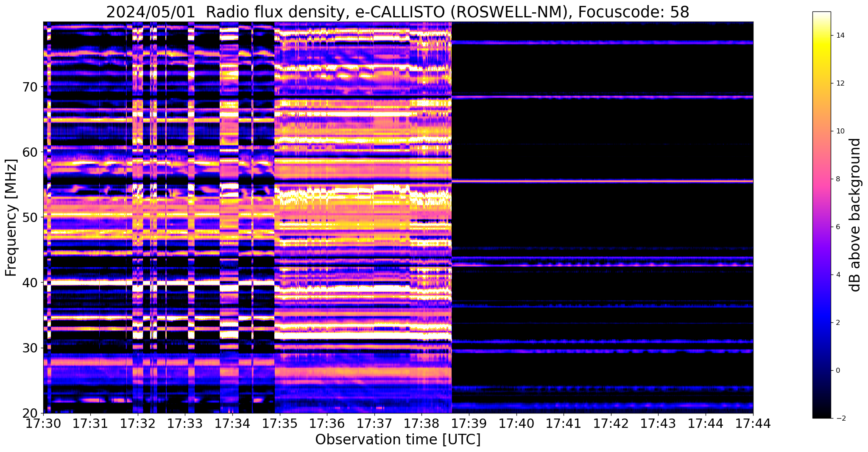Click the 17:42 time tick label

[x=611, y=423]
